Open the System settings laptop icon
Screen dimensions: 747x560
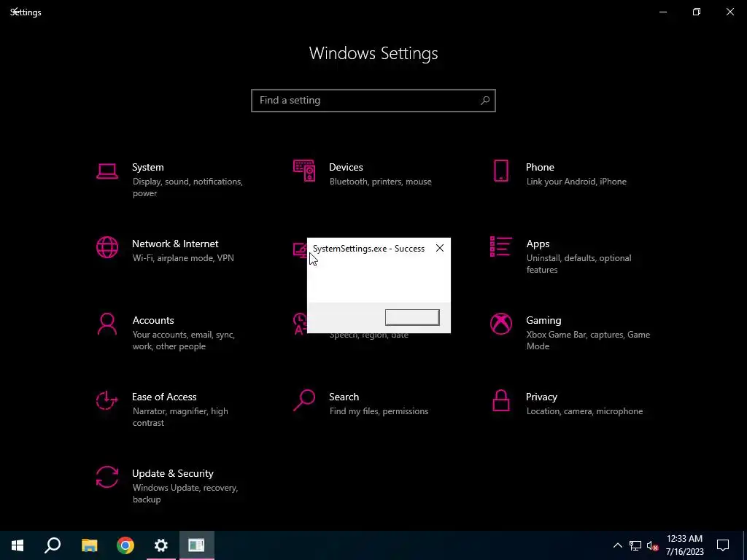(107, 171)
